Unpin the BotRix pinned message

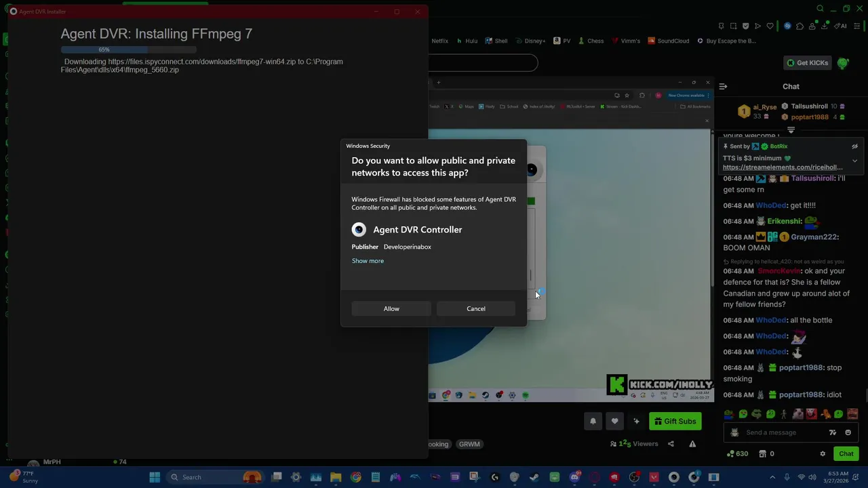(x=854, y=146)
